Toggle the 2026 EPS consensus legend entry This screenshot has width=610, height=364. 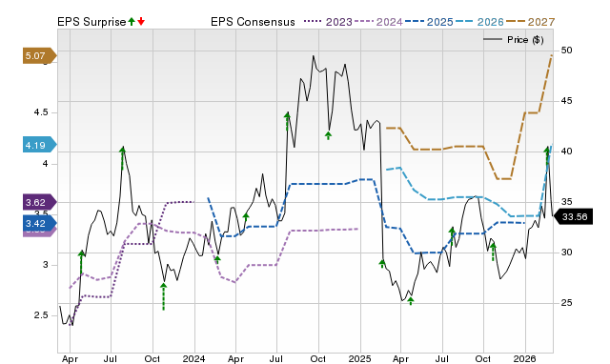click(x=479, y=22)
